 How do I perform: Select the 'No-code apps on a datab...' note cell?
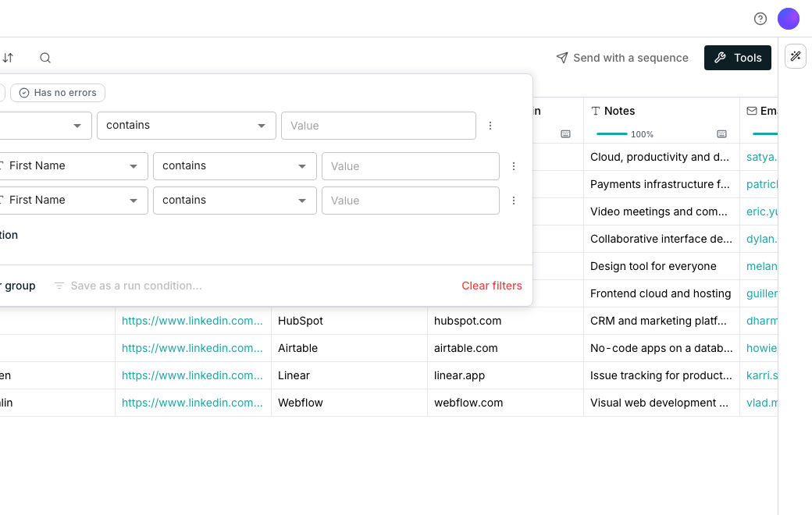(661, 348)
